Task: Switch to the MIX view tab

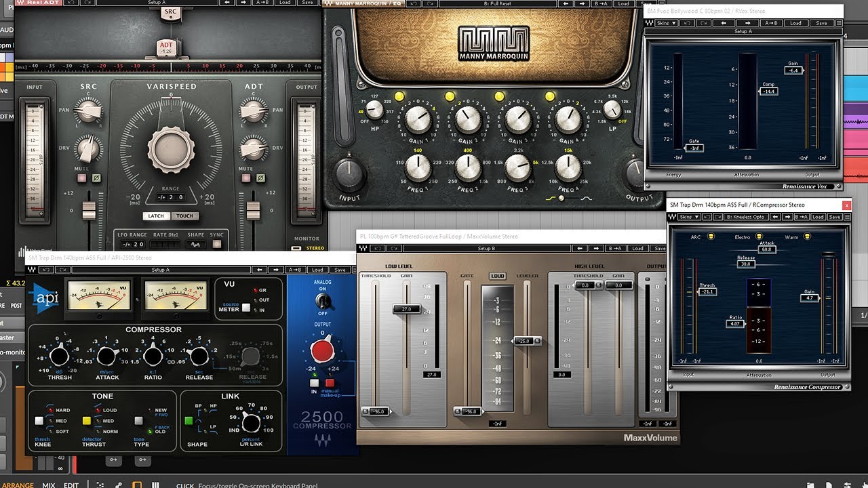Action: point(49,485)
